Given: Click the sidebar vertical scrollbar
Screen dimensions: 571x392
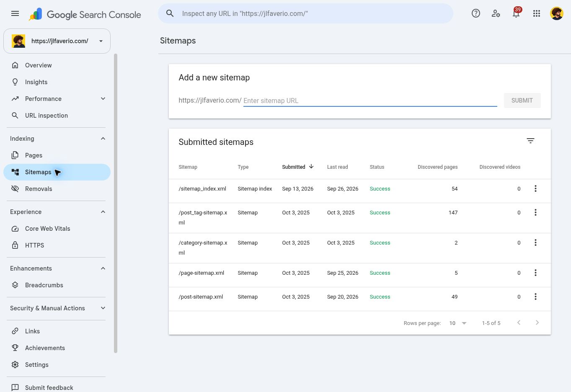Looking at the screenshot, I should click(x=116, y=204).
